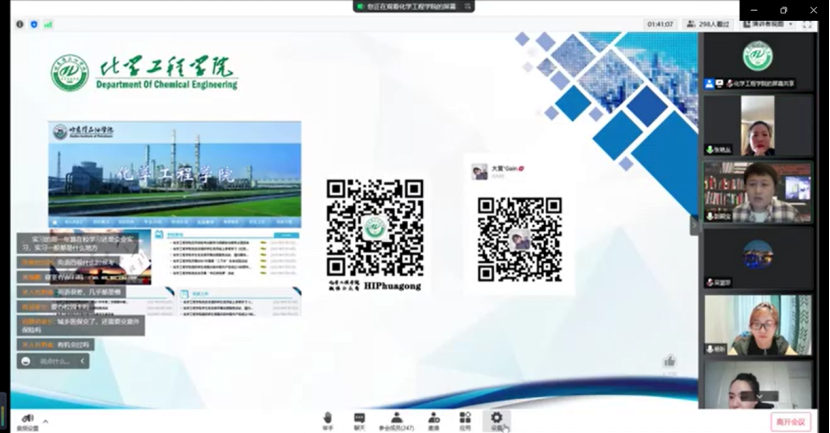Click the muted mic on glasses participant tile

click(710, 349)
